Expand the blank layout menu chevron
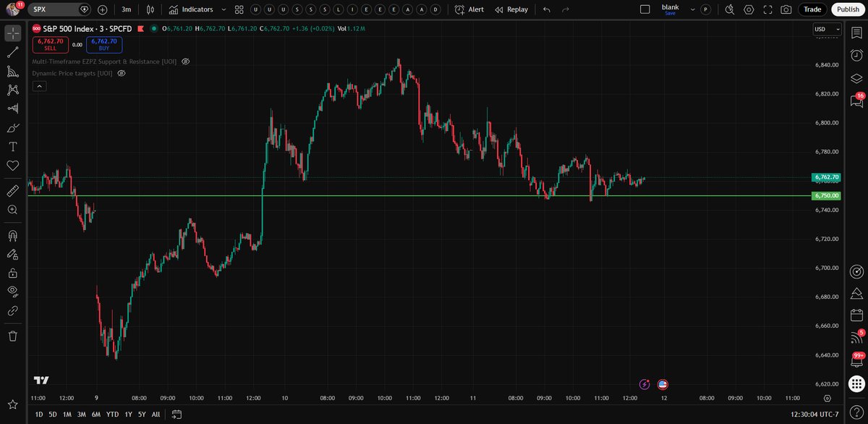 coord(692,9)
